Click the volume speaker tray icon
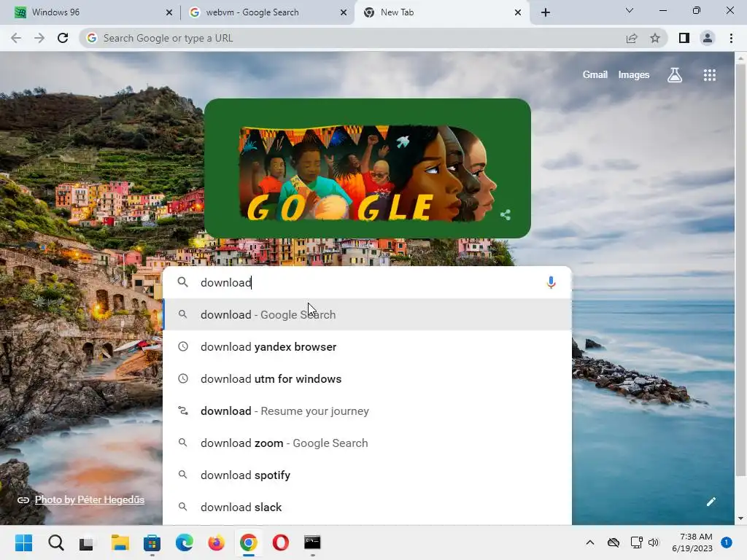 click(654, 542)
